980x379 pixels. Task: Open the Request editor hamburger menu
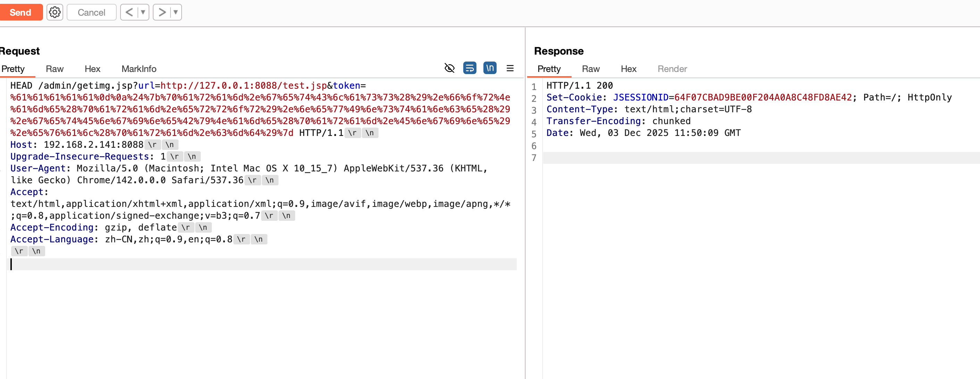pos(510,68)
